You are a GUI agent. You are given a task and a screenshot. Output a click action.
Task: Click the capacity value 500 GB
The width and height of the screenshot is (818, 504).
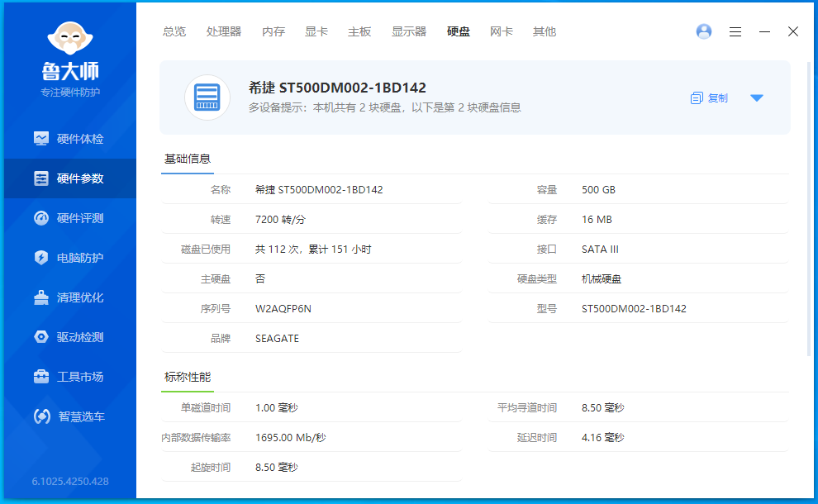598,190
